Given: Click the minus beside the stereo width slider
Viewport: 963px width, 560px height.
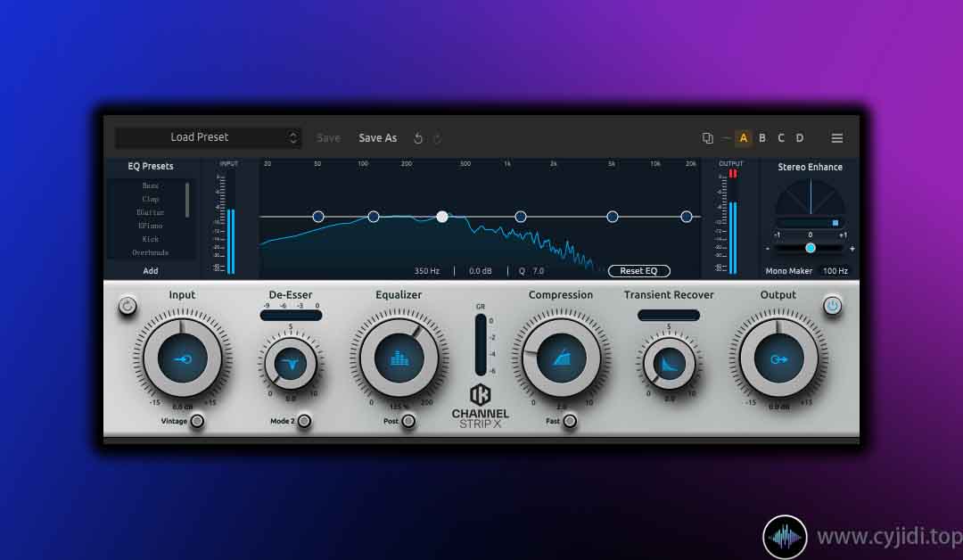Looking at the screenshot, I should tap(768, 249).
